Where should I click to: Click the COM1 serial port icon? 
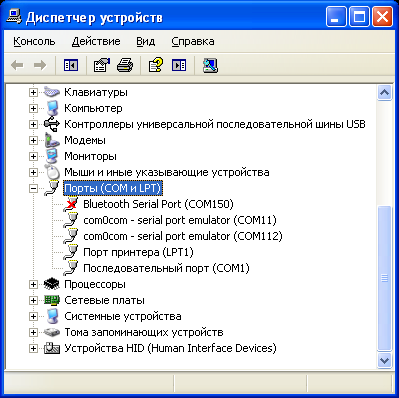point(71,268)
